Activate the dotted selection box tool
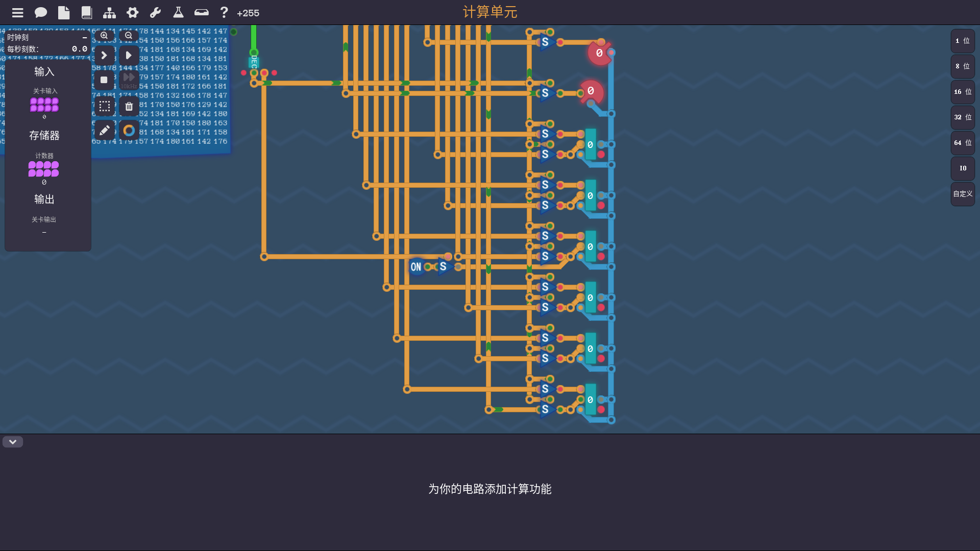980x551 pixels. tap(105, 106)
